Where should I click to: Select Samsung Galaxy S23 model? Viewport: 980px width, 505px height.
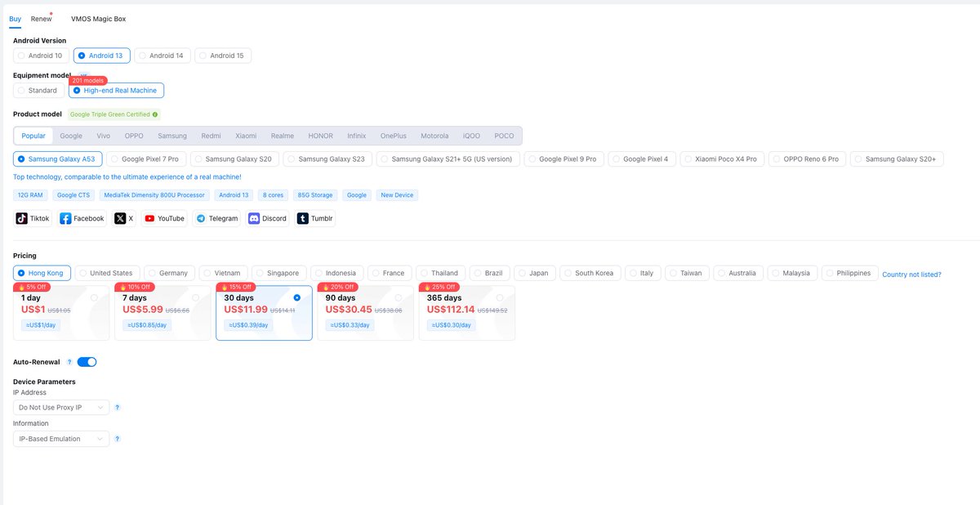click(327, 159)
